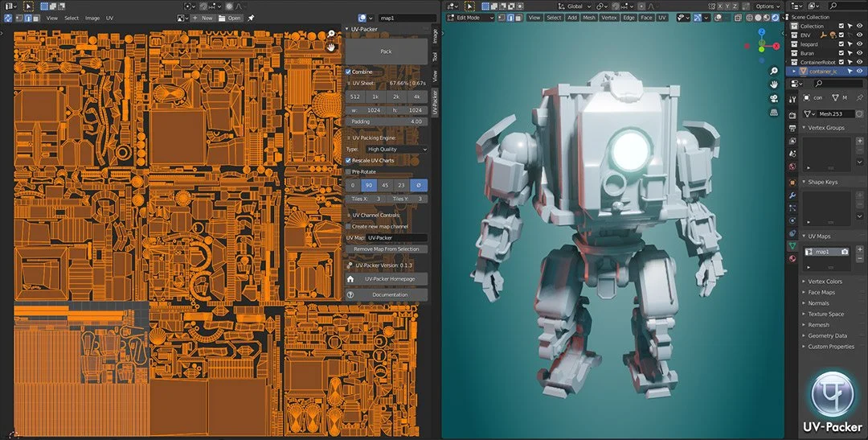Click the pan hand gizmo in UV editor
The image size is (868, 440).
pyautogui.click(x=331, y=47)
